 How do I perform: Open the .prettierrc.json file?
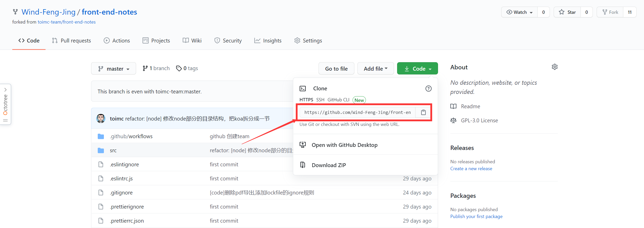(127, 221)
